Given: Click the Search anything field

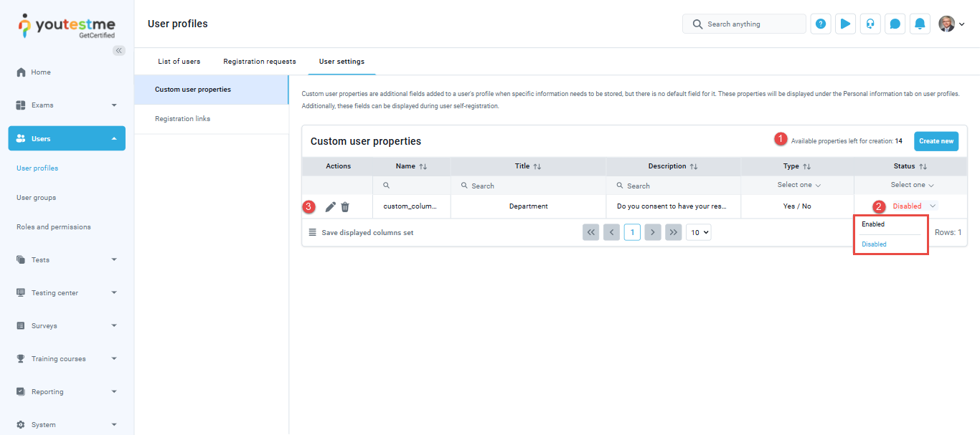Looking at the screenshot, I should point(744,24).
